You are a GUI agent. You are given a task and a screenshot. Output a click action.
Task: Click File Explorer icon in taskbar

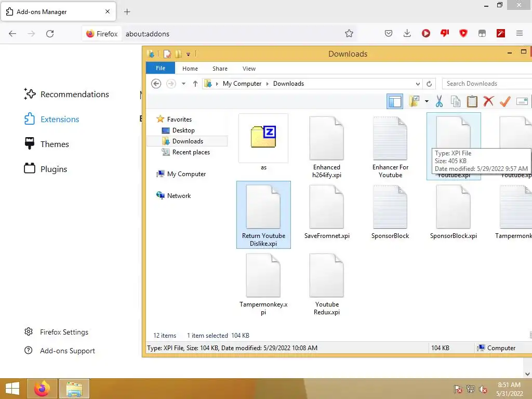click(x=74, y=389)
